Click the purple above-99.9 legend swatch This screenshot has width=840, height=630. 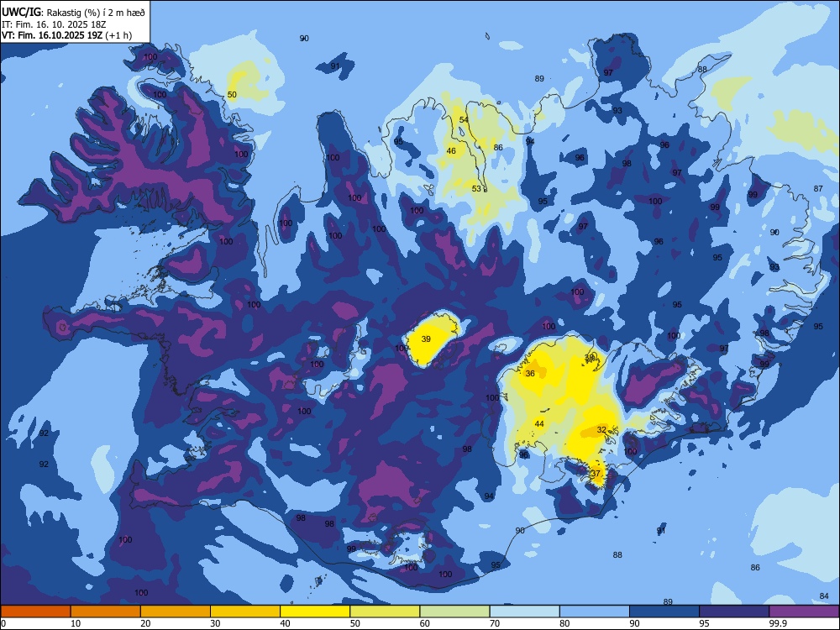(804, 612)
